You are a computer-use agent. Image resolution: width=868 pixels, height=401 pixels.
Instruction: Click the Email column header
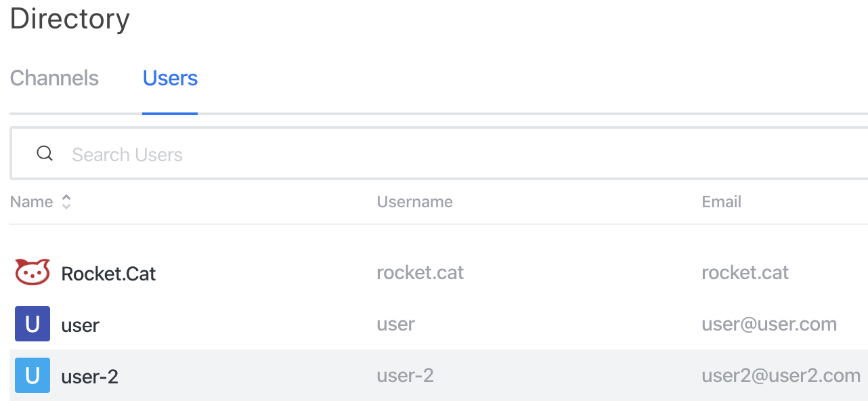tap(721, 202)
